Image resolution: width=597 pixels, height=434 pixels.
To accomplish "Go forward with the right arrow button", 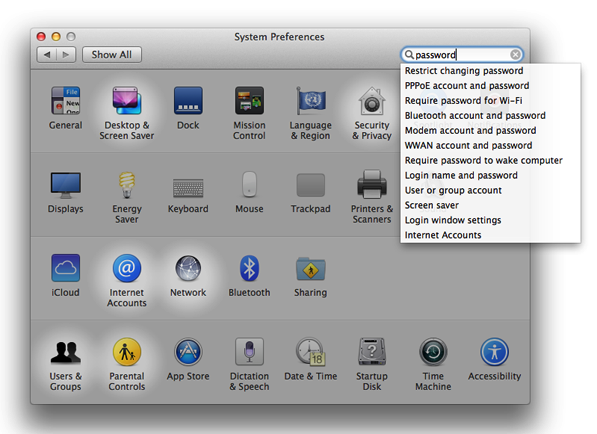I will pos(66,54).
